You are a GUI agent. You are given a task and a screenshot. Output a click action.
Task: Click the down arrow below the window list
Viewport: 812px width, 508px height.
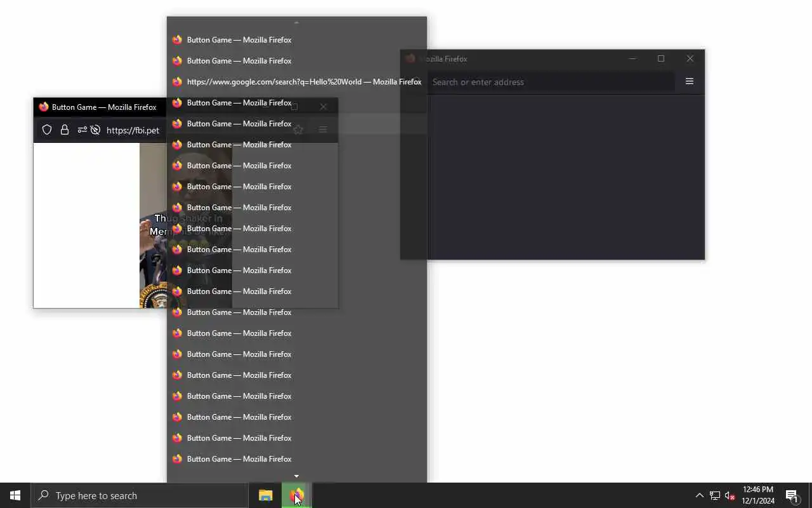(x=296, y=476)
